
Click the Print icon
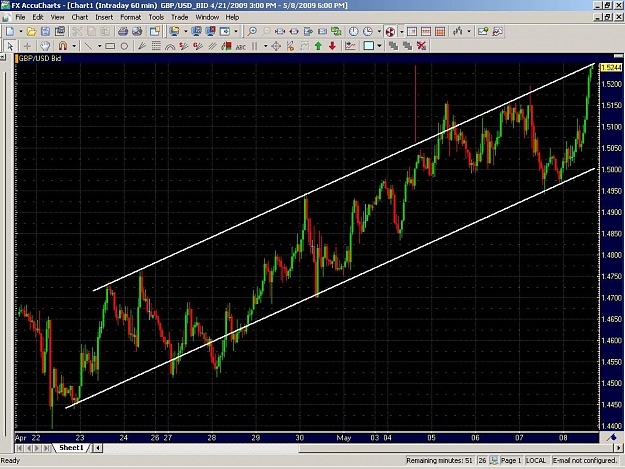pos(123,31)
